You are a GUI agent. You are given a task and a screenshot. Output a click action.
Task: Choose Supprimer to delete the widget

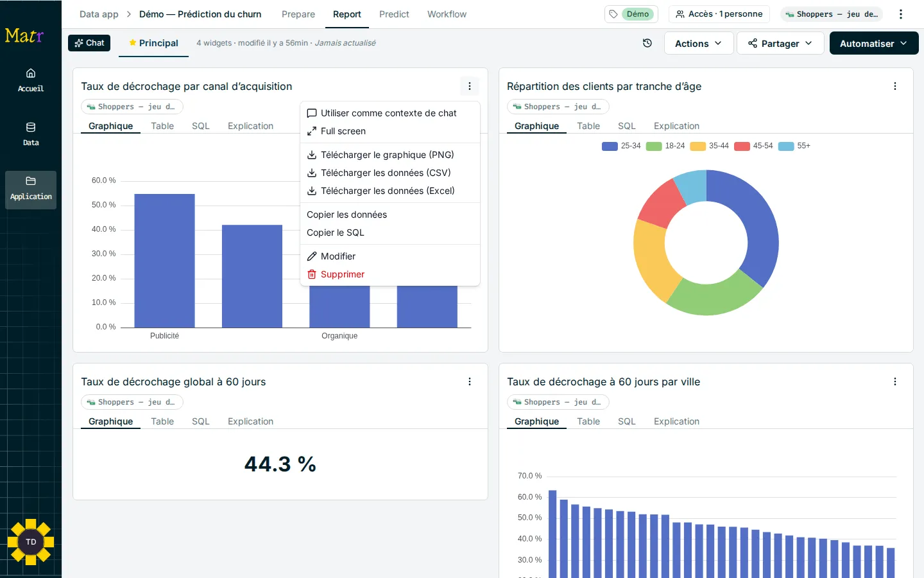[x=390, y=274]
